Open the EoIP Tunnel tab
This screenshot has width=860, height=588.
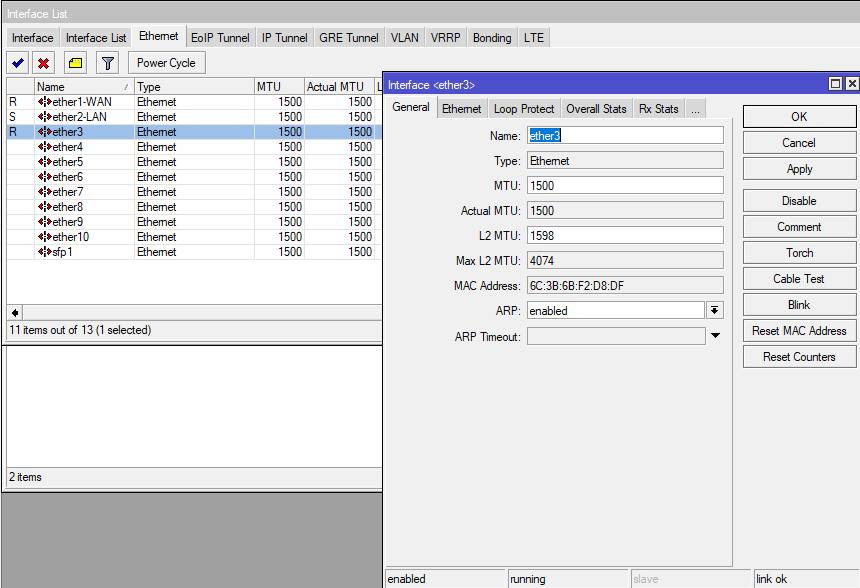[x=220, y=38]
